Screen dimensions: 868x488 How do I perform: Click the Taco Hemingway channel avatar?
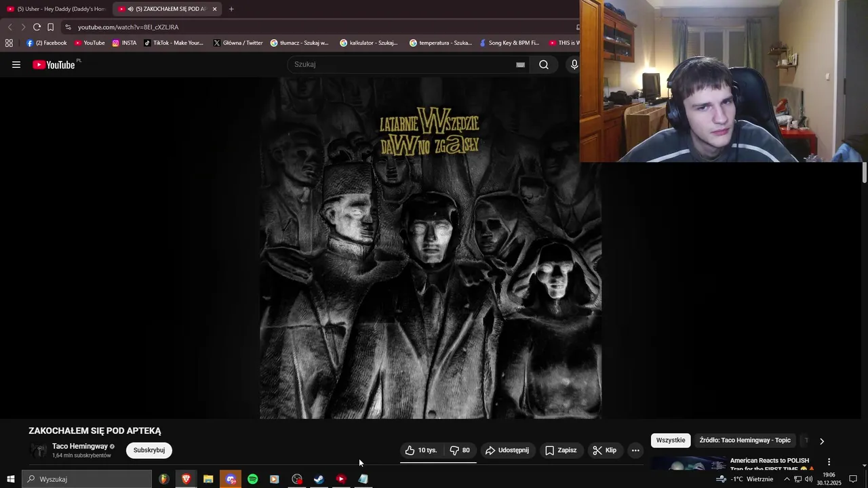click(39, 450)
